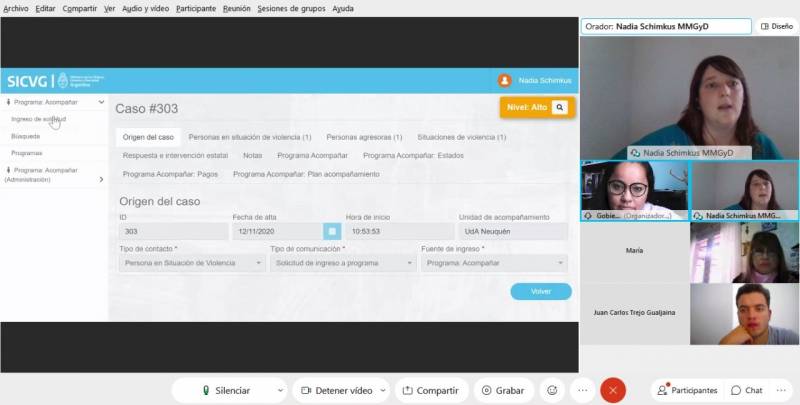
Task: Click the red leave meeting button
Action: (x=613, y=390)
